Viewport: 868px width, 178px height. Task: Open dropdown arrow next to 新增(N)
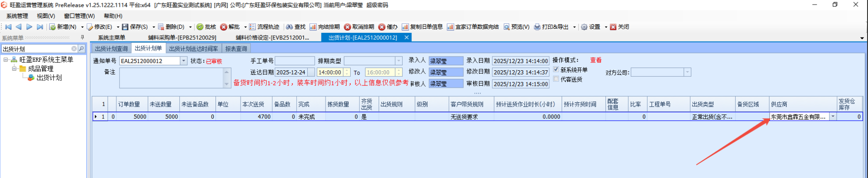(82, 27)
